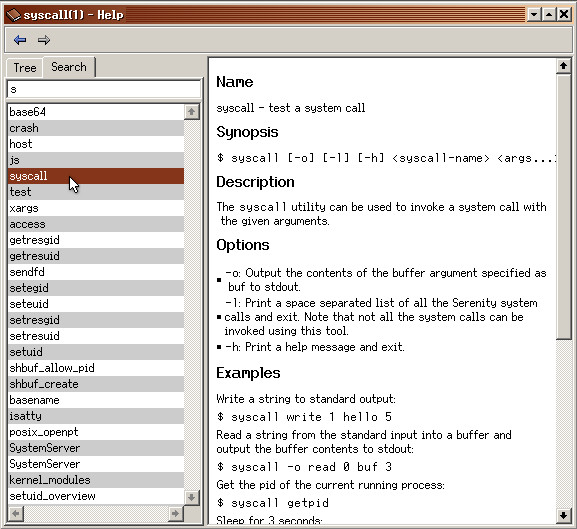Open the posix_openpt entry

tap(96, 432)
